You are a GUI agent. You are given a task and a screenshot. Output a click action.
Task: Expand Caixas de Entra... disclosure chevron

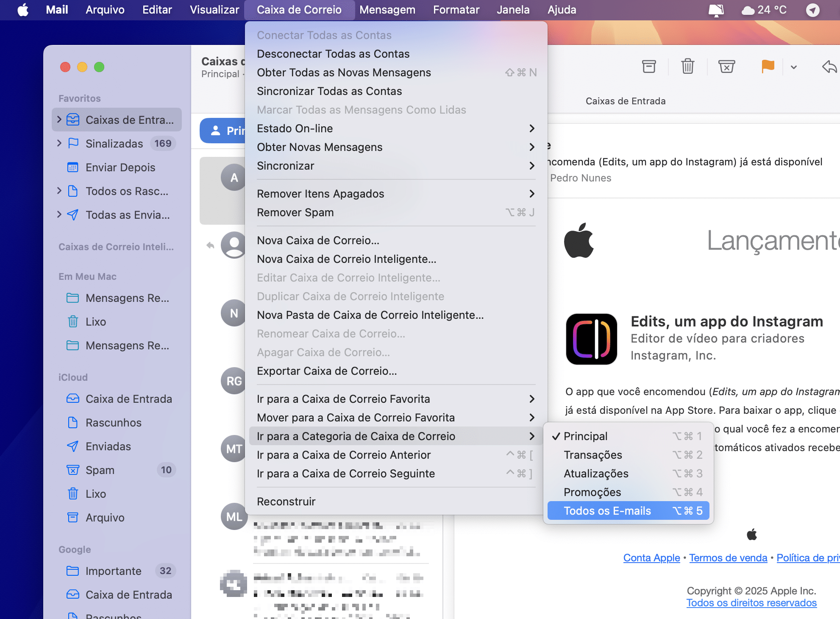(x=59, y=120)
